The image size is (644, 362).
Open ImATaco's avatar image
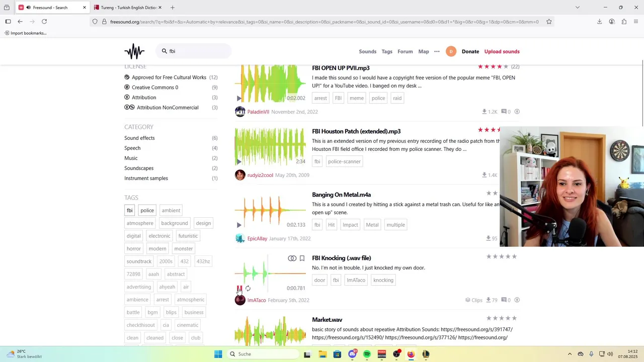point(240,300)
